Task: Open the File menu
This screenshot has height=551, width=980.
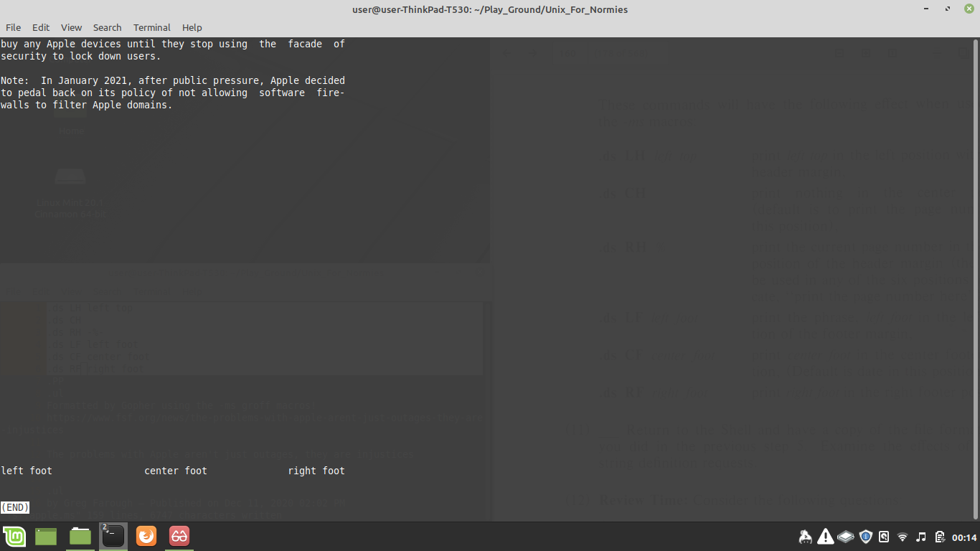Action: click(x=13, y=27)
